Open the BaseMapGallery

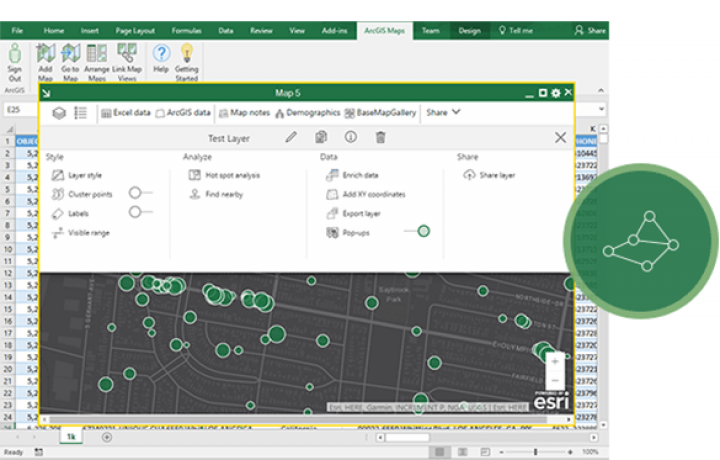(380, 112)
